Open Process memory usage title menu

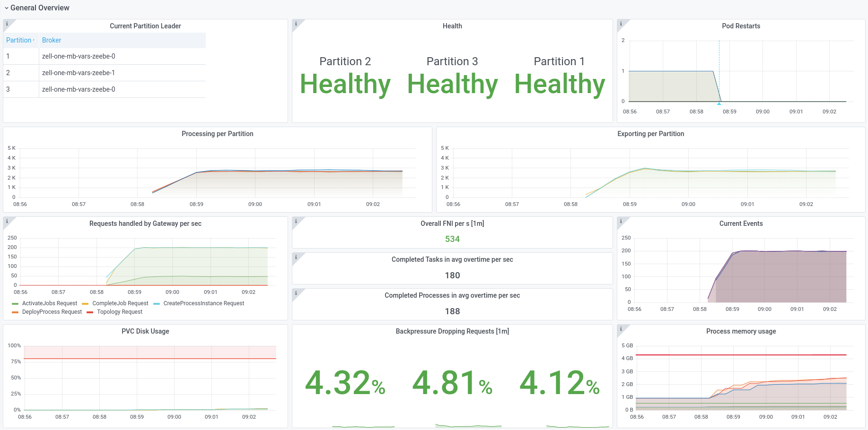741,331
